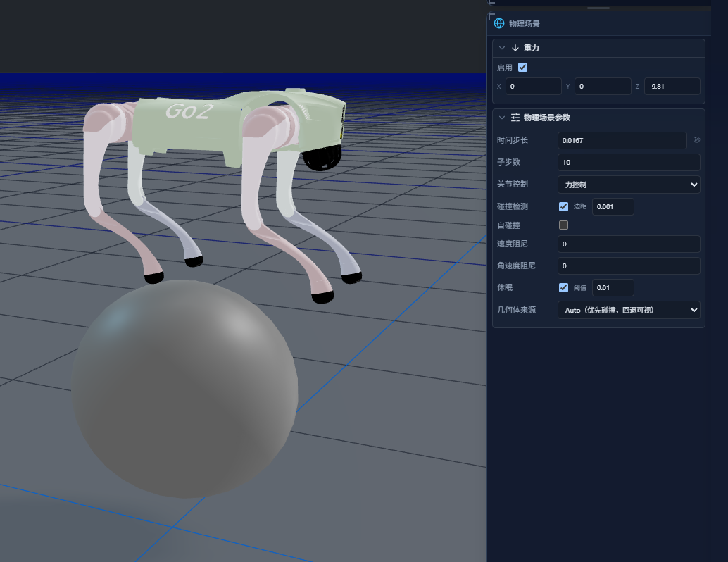
Task: Click the 物理场景参数 header label
Action: tap(547, 118)
